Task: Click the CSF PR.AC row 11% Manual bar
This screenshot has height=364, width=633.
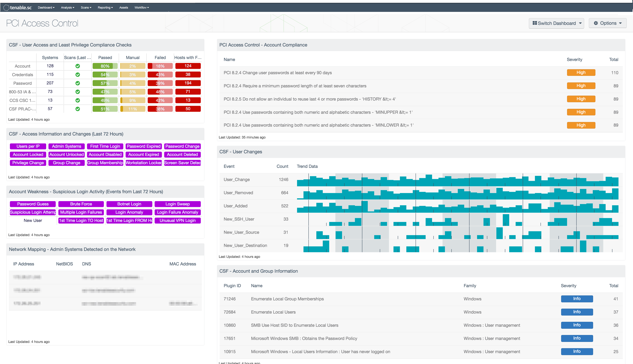Action: click(133, 109)
